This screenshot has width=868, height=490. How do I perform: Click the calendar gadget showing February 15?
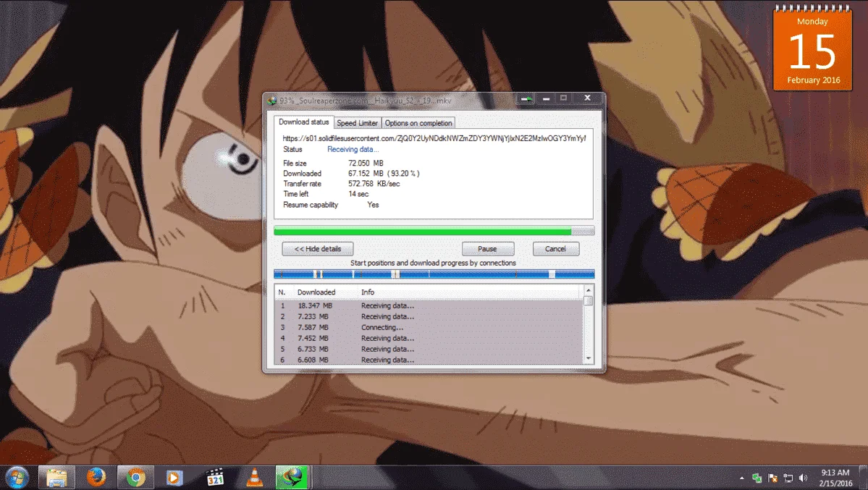click(x=813, y=48)
